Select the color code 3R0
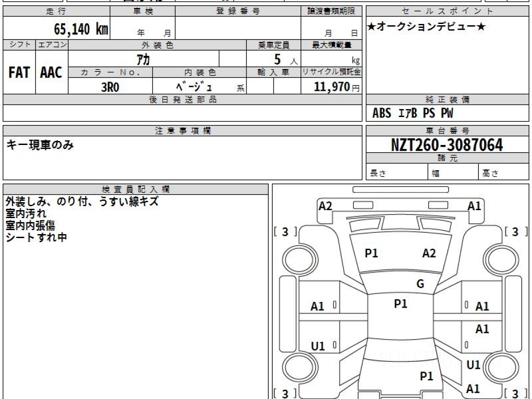This screenshot has height=399, width=532. tap(110, 87)
